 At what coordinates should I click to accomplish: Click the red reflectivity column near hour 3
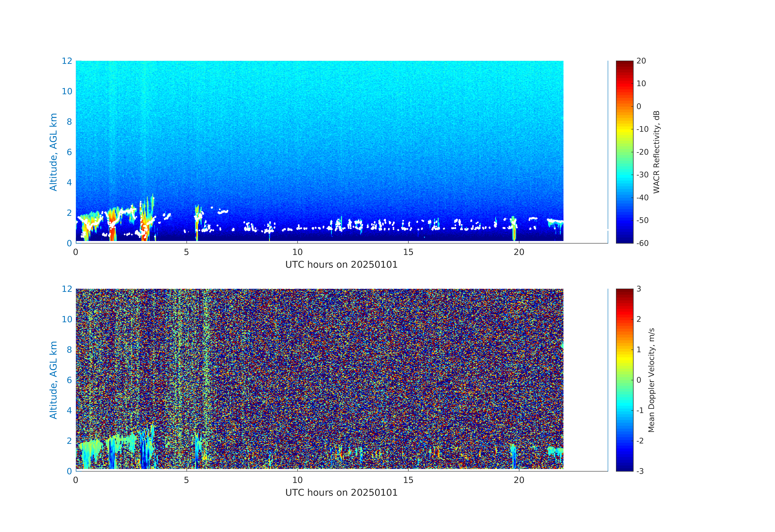144,227
